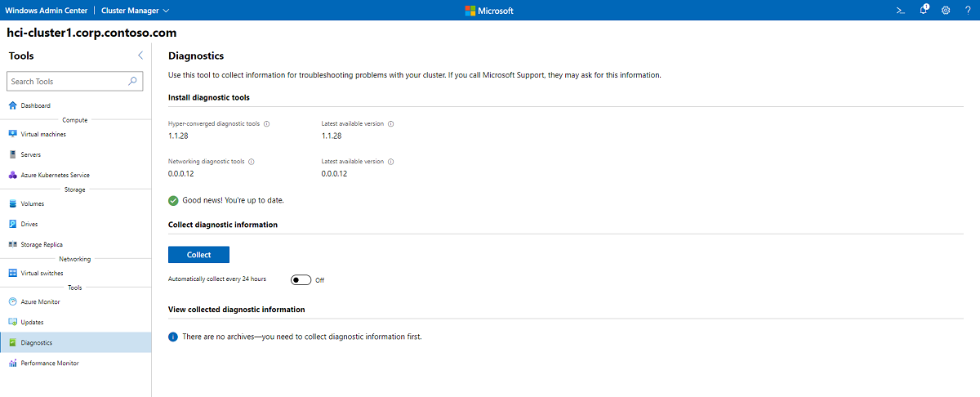This screenshot has width=980, height=397.
Task: Select Virtual switches under Networking
Action: pyautogui.click(x=75, y=273)
